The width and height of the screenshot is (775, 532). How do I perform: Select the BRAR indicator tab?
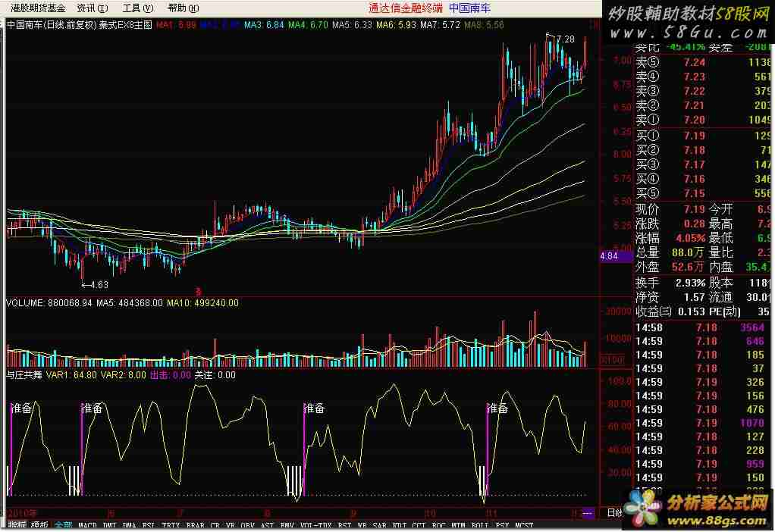tap(196, 526)
